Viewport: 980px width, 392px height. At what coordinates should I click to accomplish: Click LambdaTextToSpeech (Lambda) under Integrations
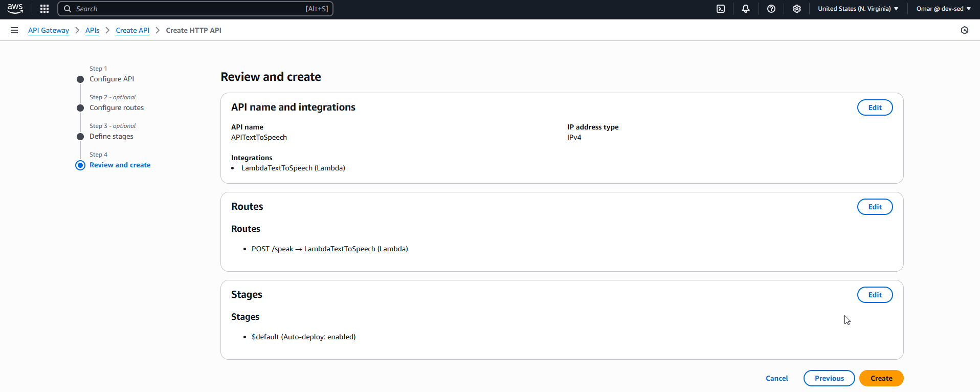(293, 168)
